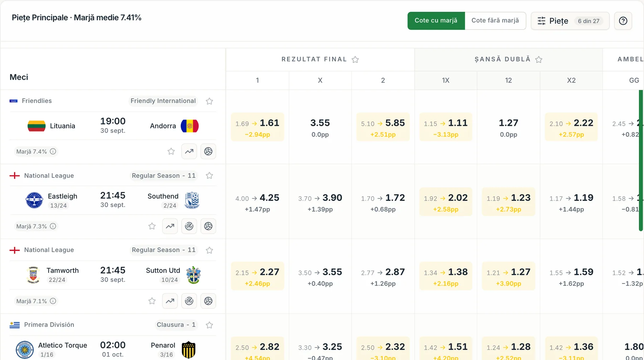Open odds trend chart for Eastleigh match

(x=170, y=226)
